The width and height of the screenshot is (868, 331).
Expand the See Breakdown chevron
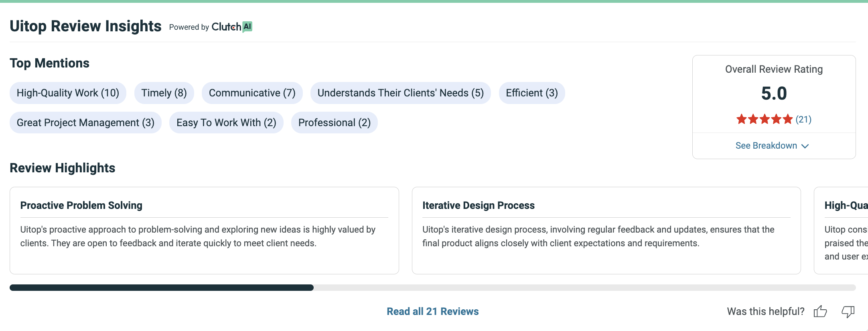805,146
